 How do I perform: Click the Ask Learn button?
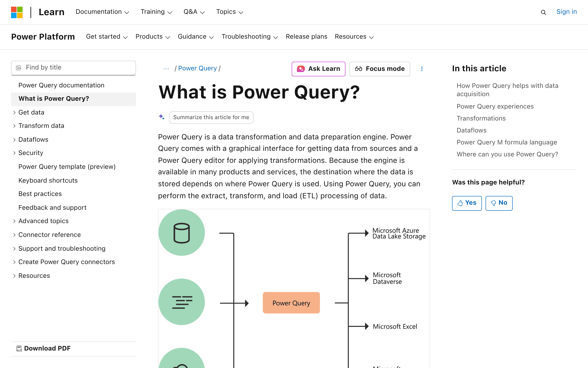coord(318,69)
